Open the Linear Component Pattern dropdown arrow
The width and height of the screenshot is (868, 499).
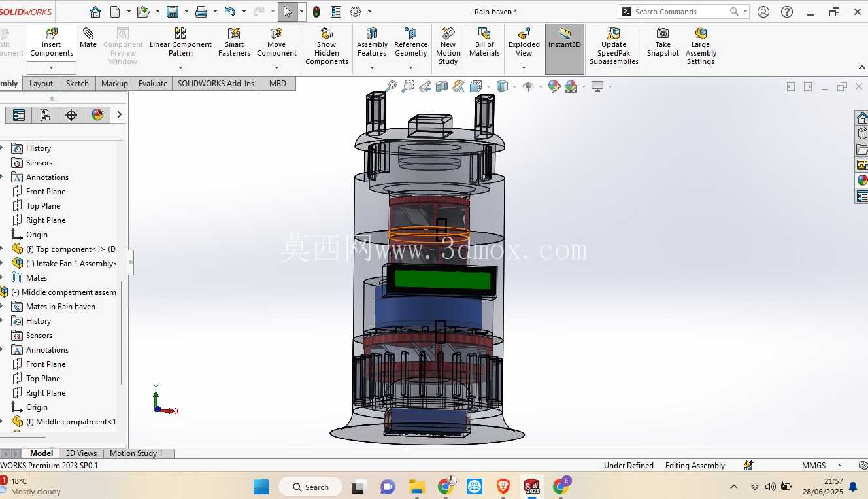pyautogui.click(x=180, y=67)
